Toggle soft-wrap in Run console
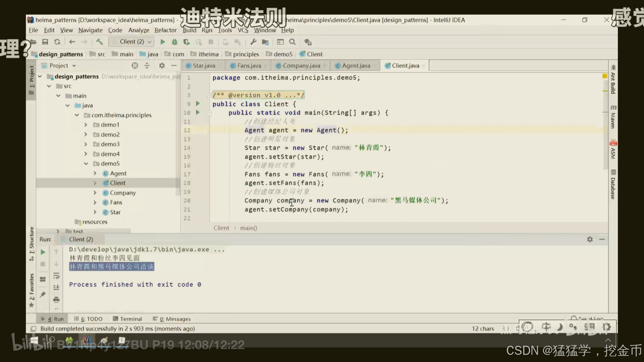Viewport: 644px width, 362px height. click(57, 276)
